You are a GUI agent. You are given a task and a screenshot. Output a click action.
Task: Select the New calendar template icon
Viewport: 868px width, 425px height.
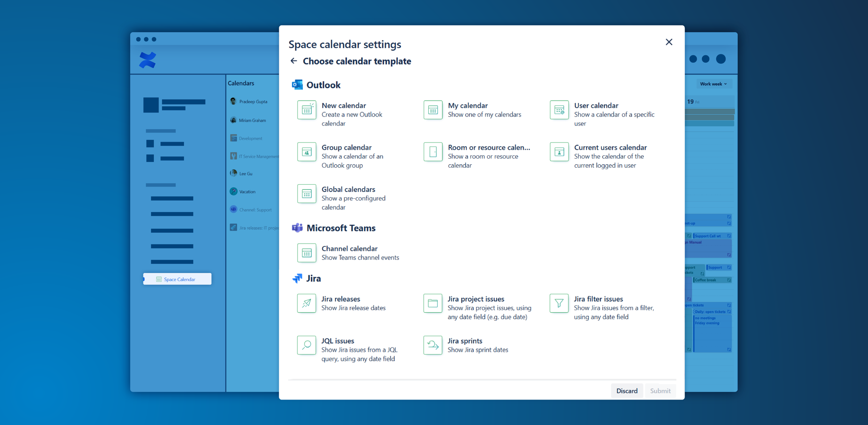click(307, 110)
